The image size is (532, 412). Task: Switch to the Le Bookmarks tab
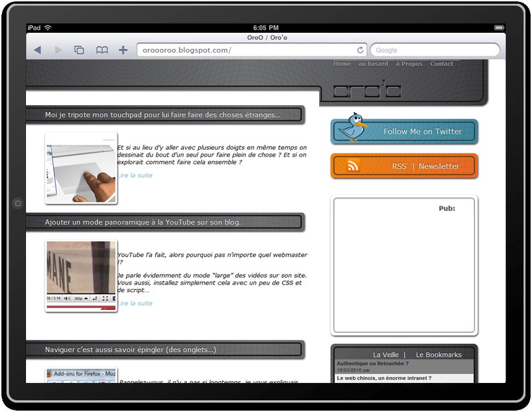coord(439,354)
